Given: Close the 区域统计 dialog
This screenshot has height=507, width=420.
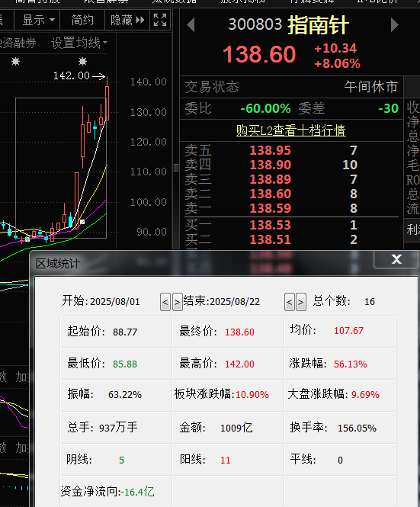Looking at the screenshot, I should [396, 259].
